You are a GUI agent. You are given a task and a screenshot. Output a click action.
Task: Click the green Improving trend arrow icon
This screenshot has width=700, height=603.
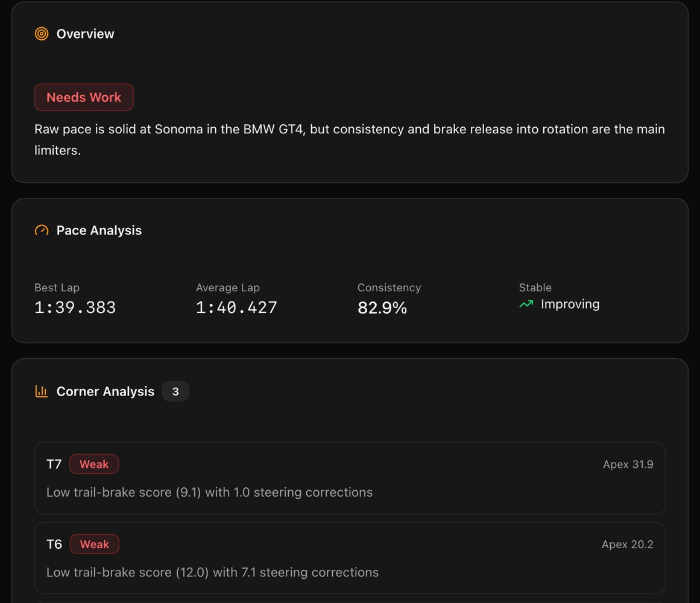(526, 305)
